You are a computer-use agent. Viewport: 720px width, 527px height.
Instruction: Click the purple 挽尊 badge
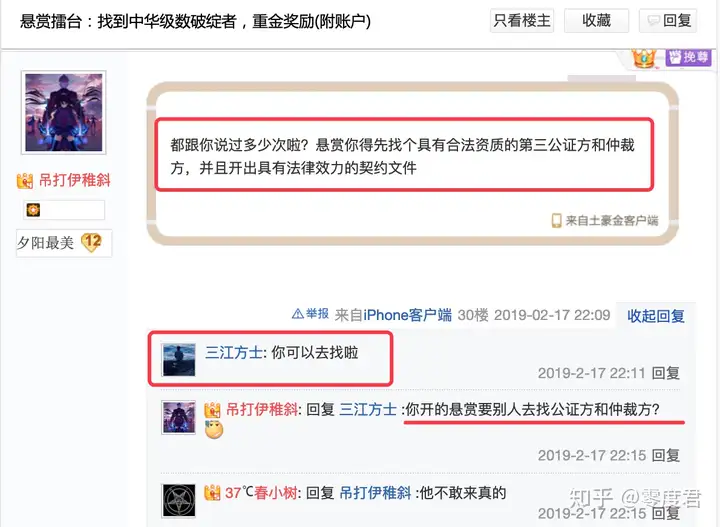pos(688,57)
